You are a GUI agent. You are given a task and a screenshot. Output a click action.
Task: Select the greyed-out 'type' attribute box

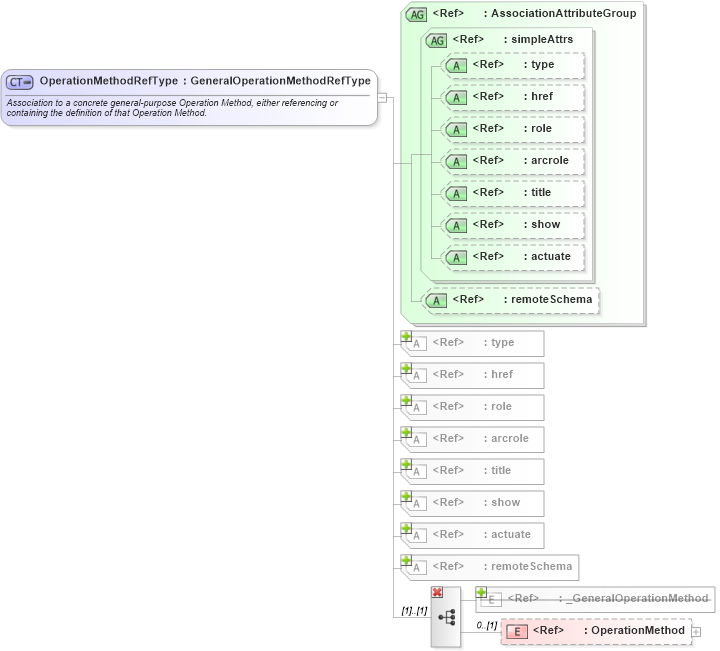click(x=473, y=343)
